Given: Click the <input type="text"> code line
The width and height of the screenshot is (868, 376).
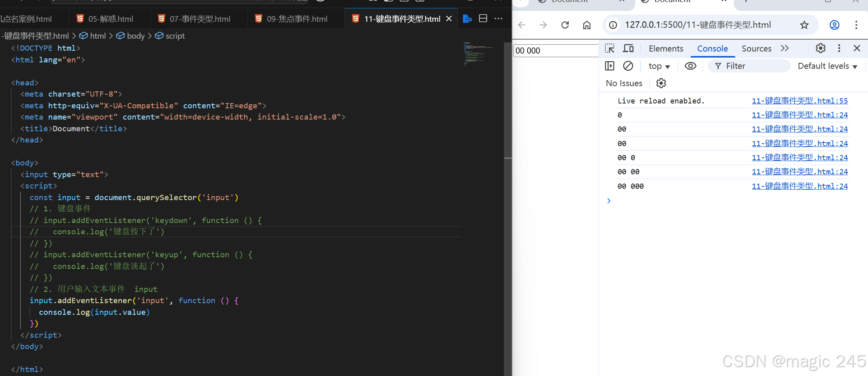Looking at the screenshot, I should (64, 174).
